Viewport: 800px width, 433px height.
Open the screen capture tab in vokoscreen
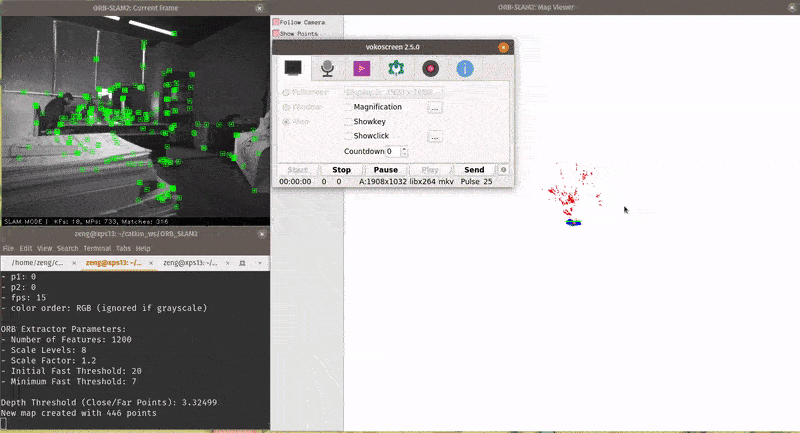(x=293, y=68)
